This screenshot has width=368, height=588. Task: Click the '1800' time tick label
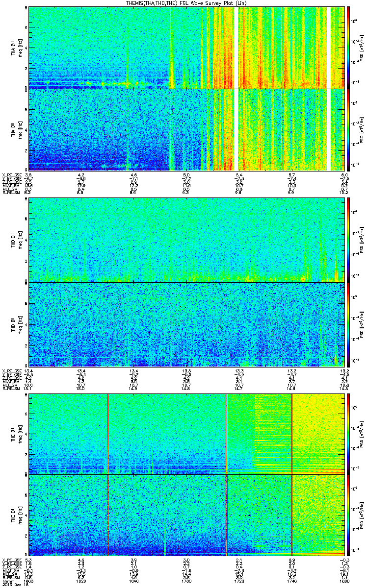344,581
